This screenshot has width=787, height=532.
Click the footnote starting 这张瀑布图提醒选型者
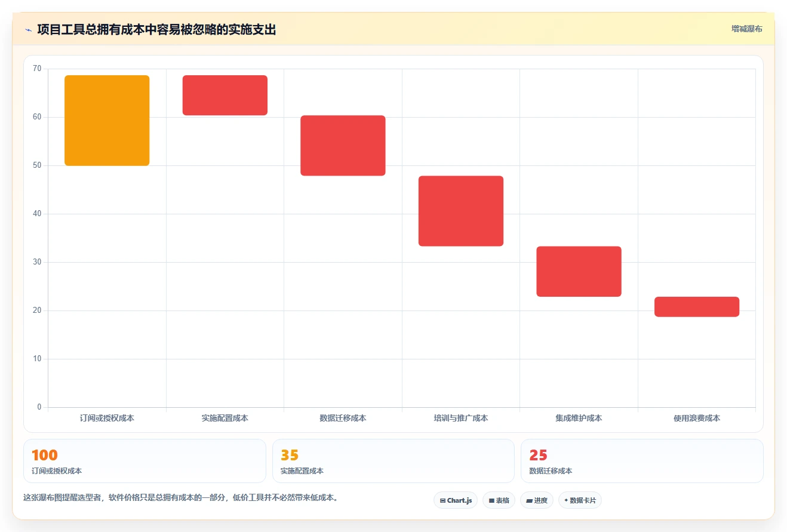pos(180,497)
